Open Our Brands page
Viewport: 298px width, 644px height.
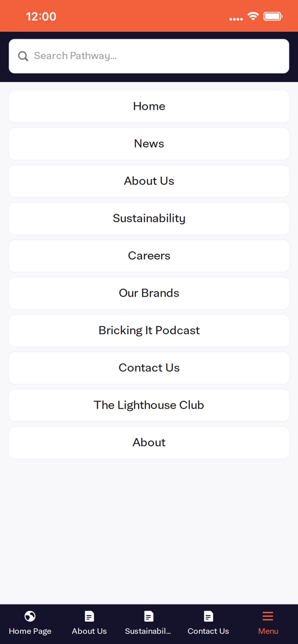click(149, 293)
